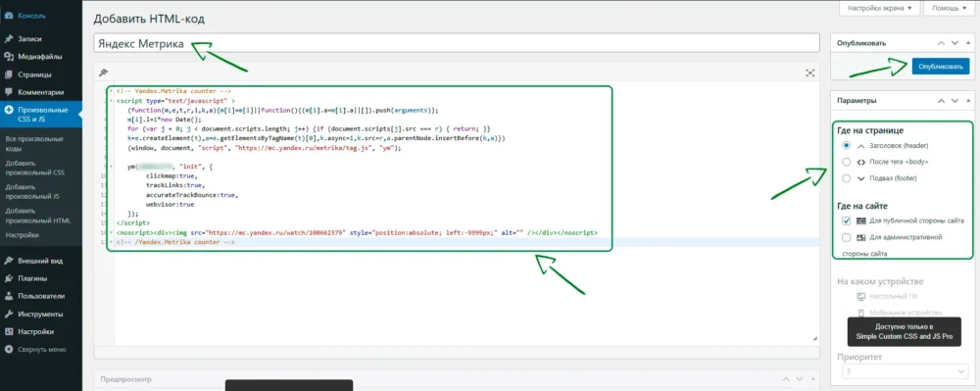This screenshot has height=391, width=980.
Task: Open Добавить произвольный JS submenu
Action: tap(32, 191)
